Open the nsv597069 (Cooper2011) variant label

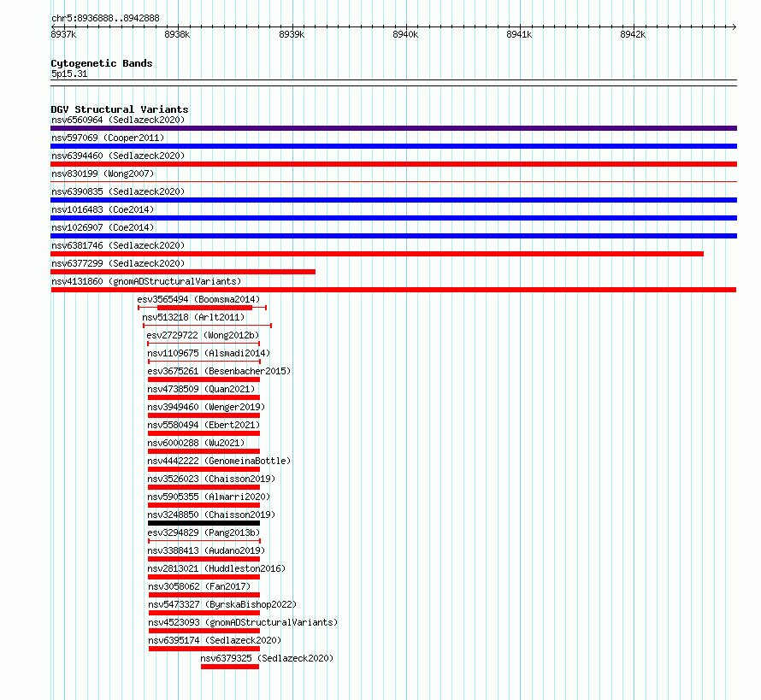pyautogui.click(x=108, y=138)
